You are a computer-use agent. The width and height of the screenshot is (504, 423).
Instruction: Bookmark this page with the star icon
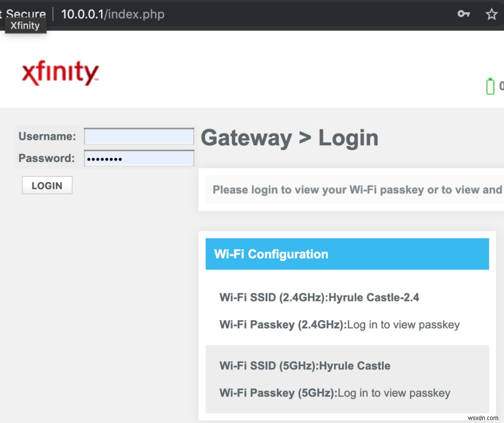click(x=491, y=14)
